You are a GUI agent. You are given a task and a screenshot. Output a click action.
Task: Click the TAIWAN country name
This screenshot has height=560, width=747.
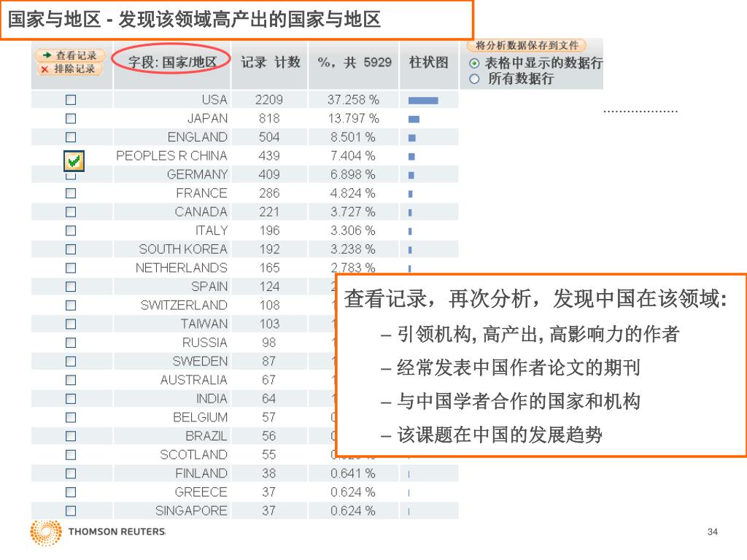204,324
